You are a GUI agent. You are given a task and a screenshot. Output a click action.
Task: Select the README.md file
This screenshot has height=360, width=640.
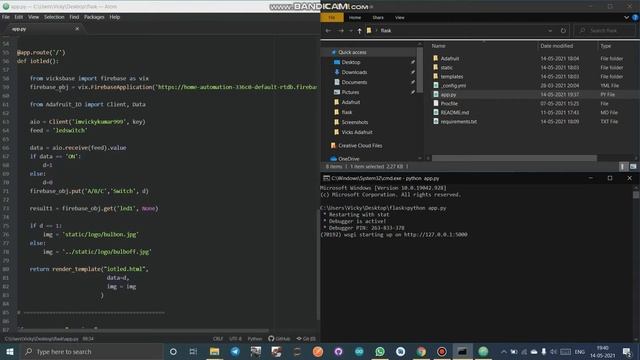point(455,113)
